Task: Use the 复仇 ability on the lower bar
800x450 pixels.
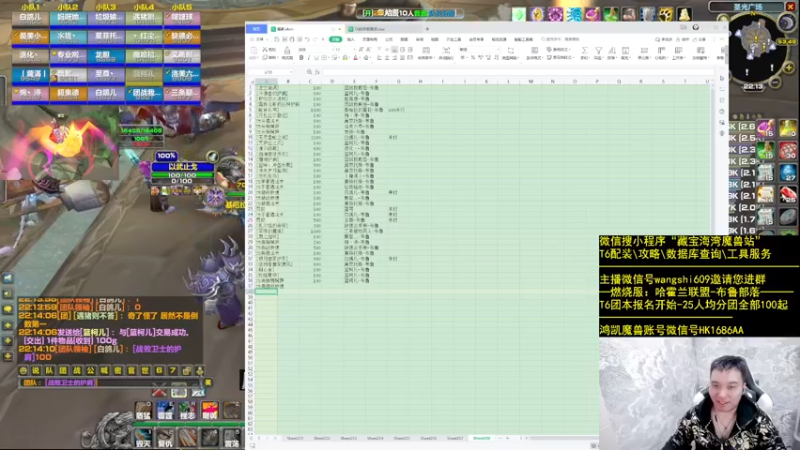Action: tap(165, 439)
